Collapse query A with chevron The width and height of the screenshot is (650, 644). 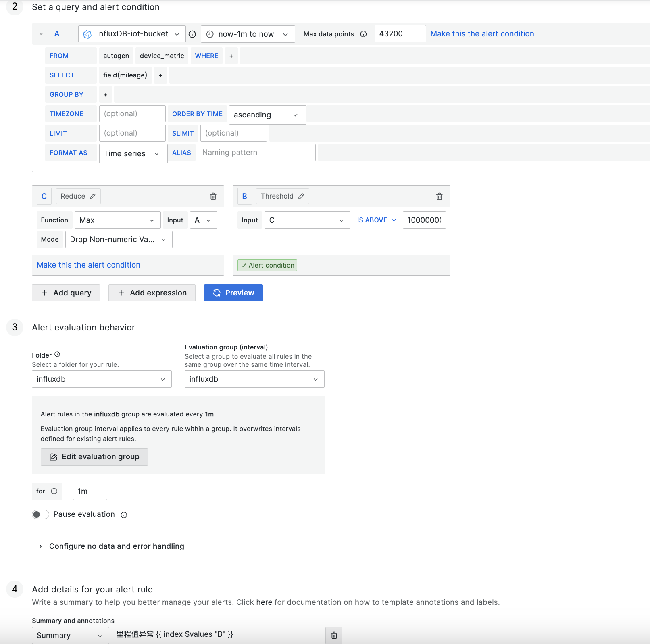(x=41, y=34)
